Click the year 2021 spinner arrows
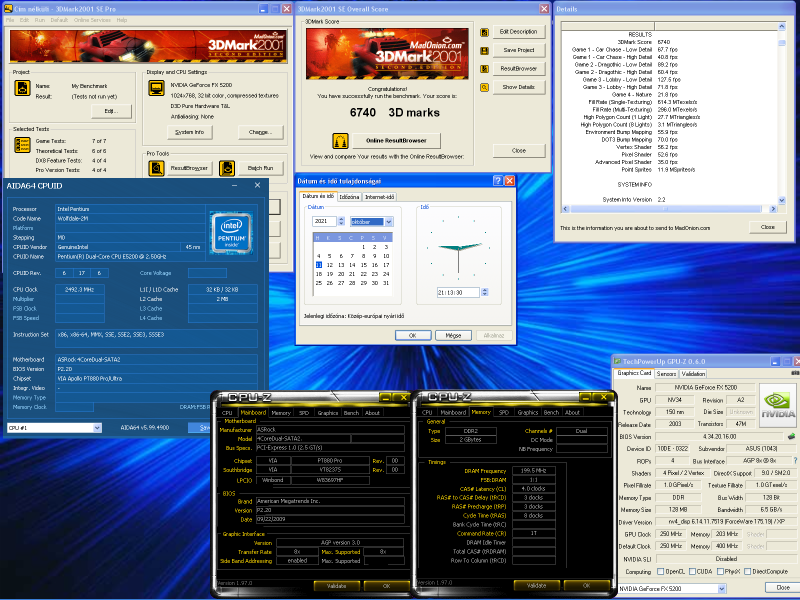 341,221
